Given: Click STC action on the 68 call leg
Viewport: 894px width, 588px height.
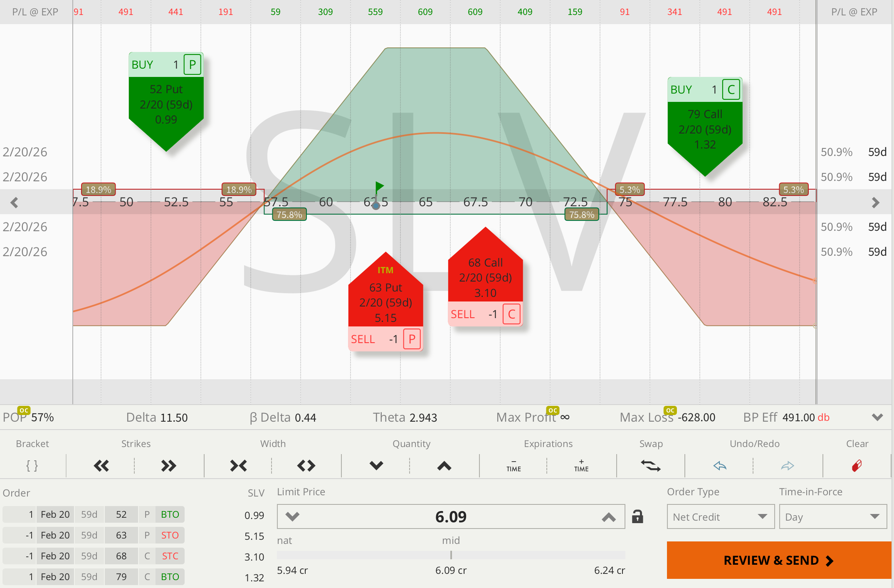Looking at the screenshot, I should (170, 556).
